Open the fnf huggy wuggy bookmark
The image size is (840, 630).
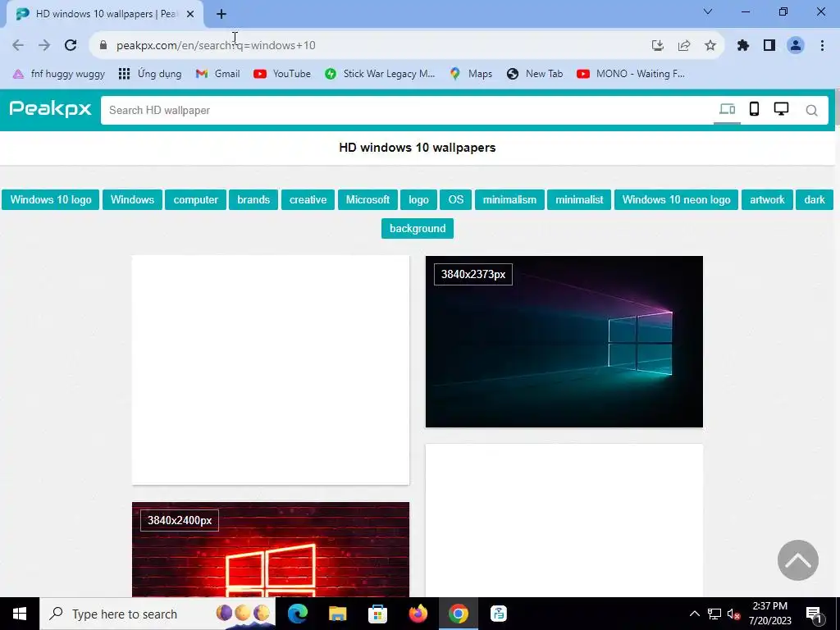click(58, 74)
